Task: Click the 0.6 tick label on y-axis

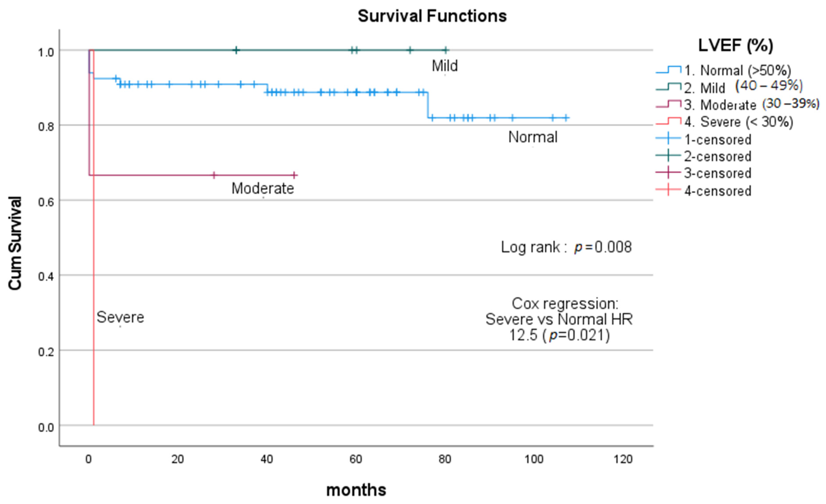Action: coord(46,202)
